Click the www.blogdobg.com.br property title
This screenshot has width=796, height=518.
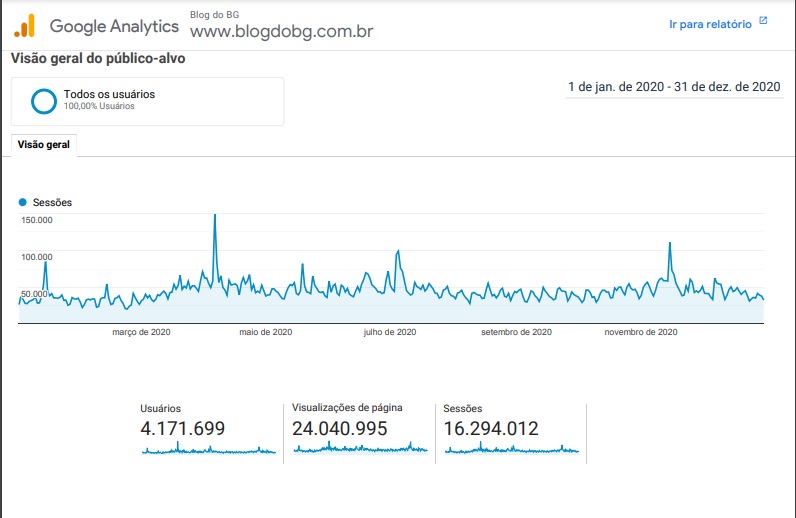(x=282, y=31)
